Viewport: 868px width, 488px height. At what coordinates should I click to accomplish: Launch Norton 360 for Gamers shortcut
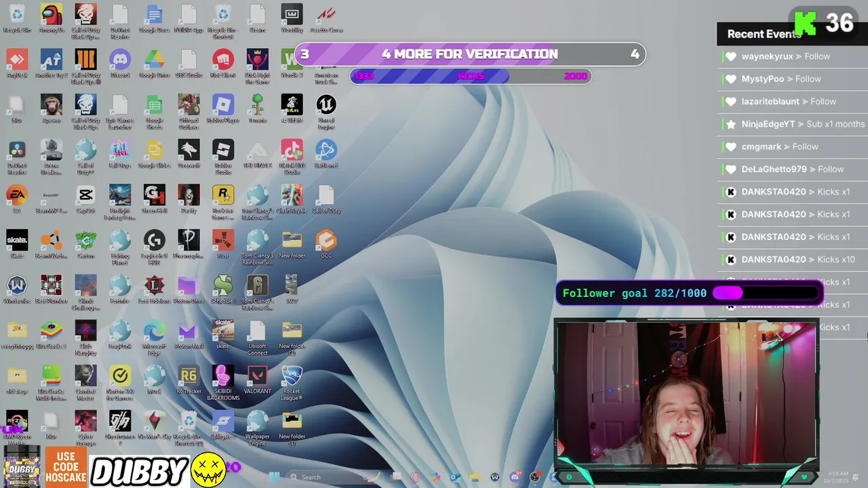[x=120, y=383]
